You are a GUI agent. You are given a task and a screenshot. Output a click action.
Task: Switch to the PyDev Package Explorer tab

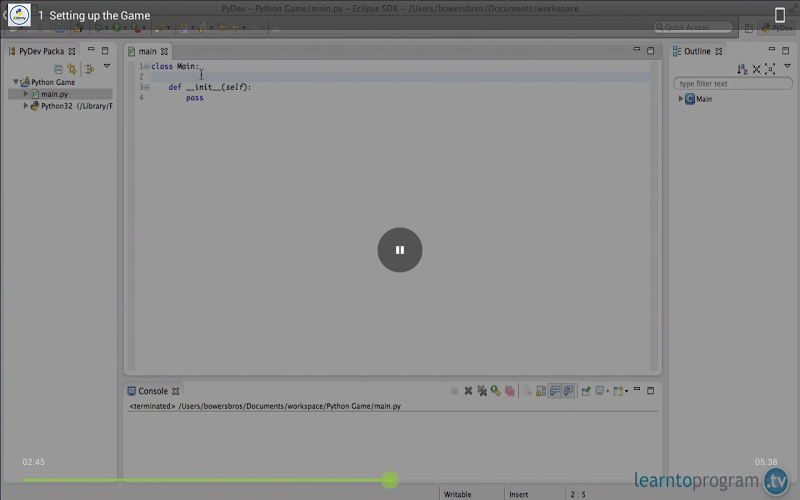tap(41, 51)
